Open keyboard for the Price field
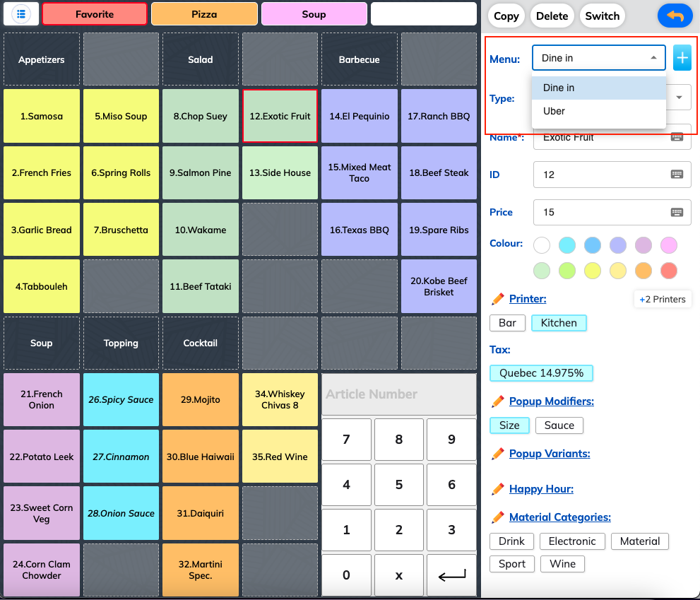The height and width of the screenshot is (600, 700). coord(677,212)
